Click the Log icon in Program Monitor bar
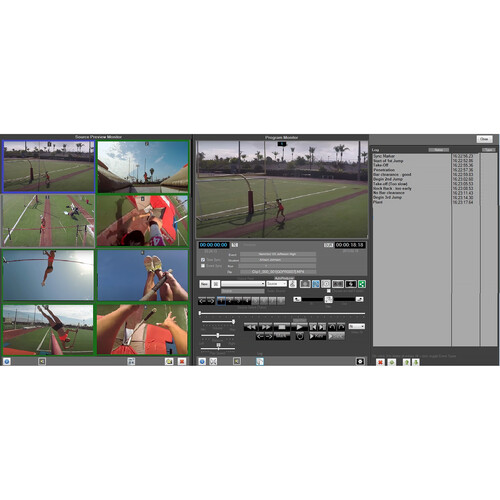This screenshot has height=500, width=500. (x=260, y=361)
